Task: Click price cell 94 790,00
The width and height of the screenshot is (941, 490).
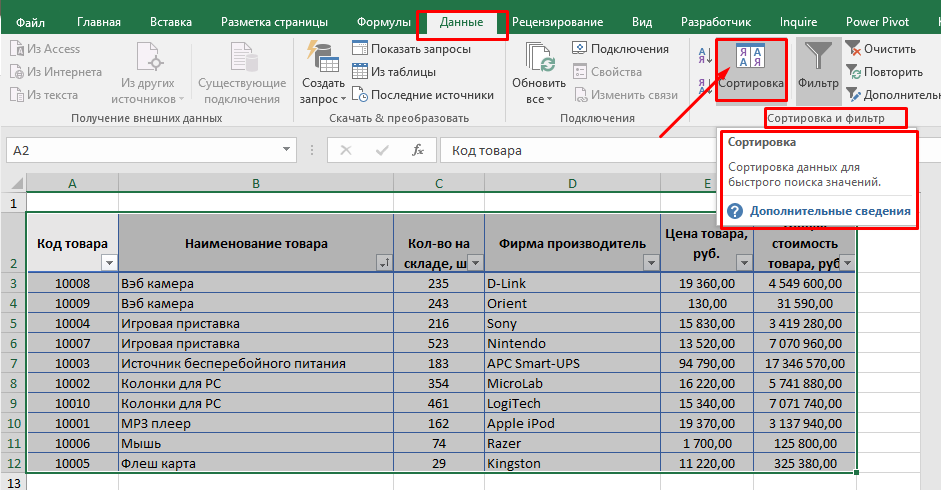Action: 706,363
